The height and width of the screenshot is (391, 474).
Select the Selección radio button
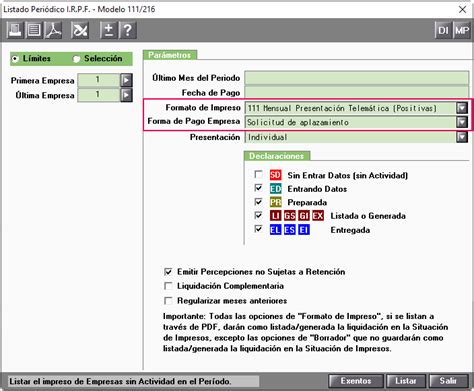coord(76,59)
